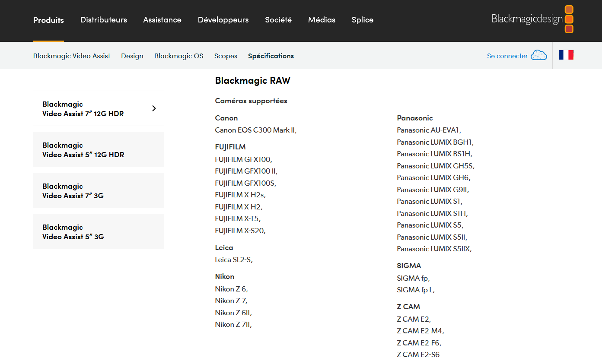Open the French flag language selector
This screenshot has height=364, width=602.
(566, 55)
